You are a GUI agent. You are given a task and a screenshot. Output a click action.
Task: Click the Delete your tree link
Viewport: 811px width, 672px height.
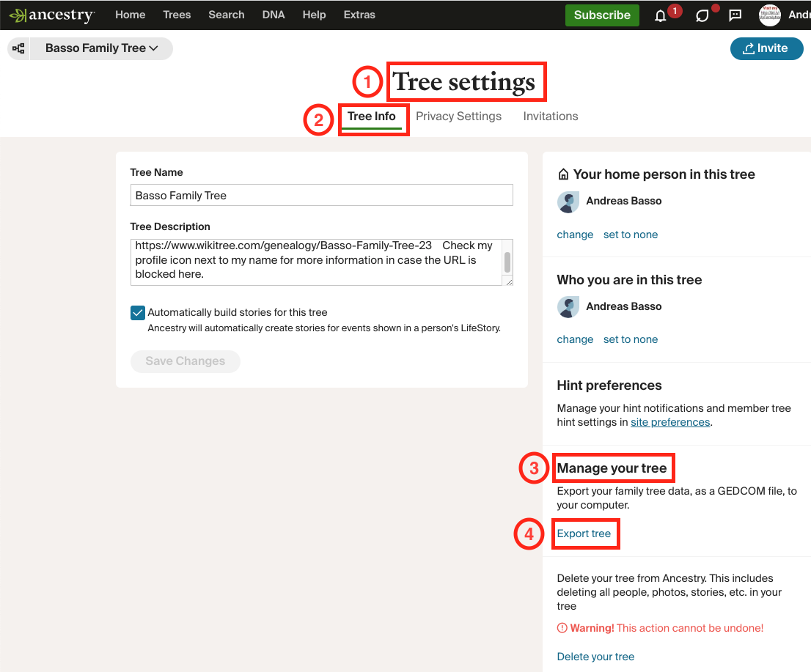tap(595, 657)
